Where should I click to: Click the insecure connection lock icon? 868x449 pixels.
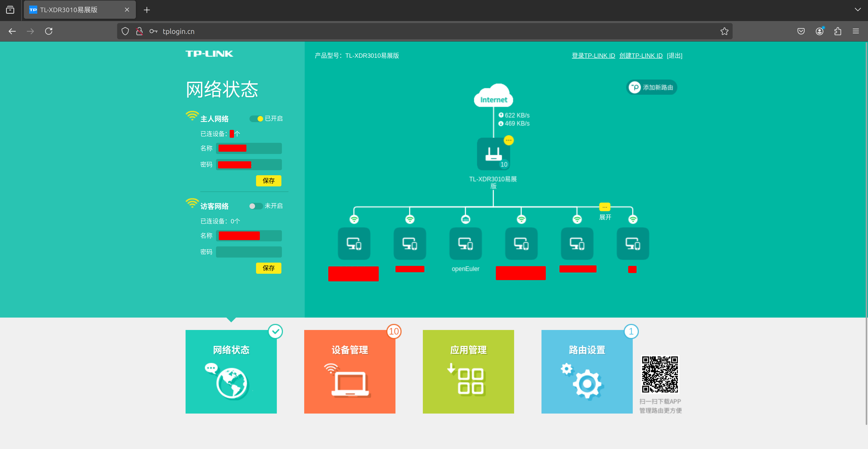[x=139, y=31]
